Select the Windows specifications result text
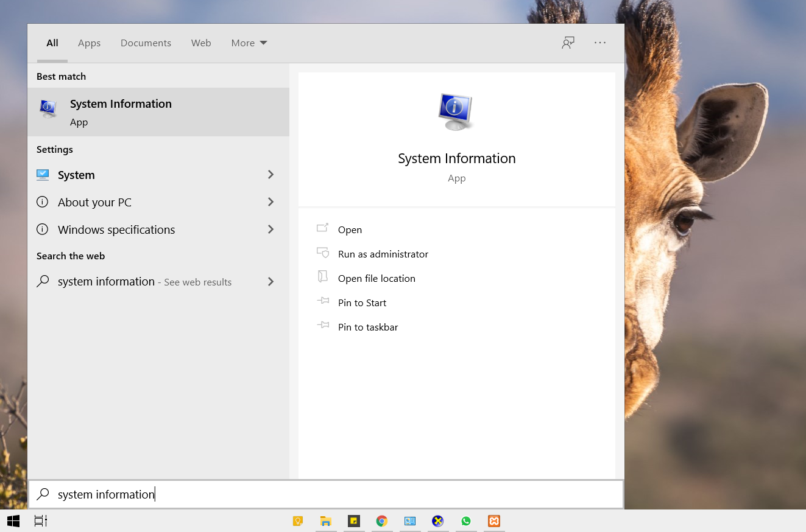806x532 pixels. click(116, 229)
